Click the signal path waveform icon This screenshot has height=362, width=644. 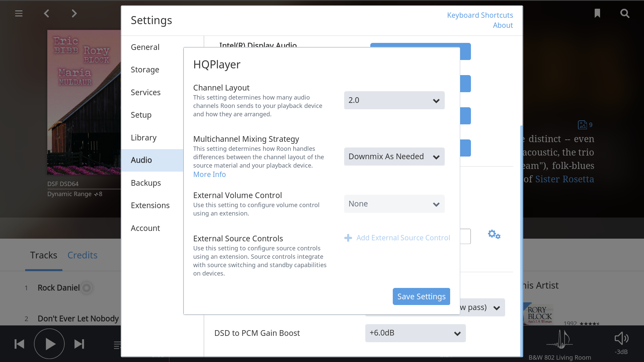559,339
